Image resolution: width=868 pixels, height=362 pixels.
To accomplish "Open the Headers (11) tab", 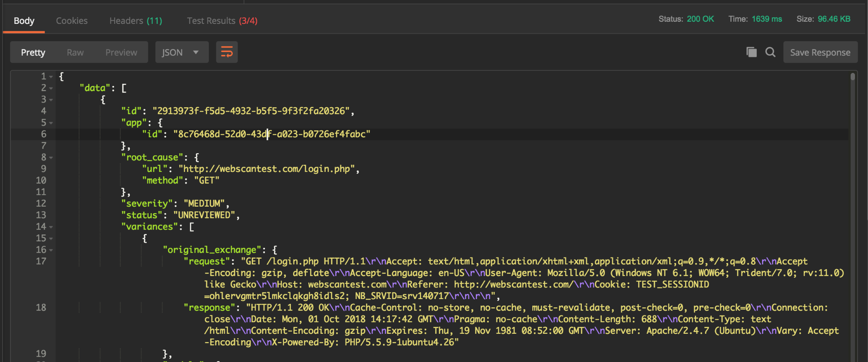I will point(135,21).
